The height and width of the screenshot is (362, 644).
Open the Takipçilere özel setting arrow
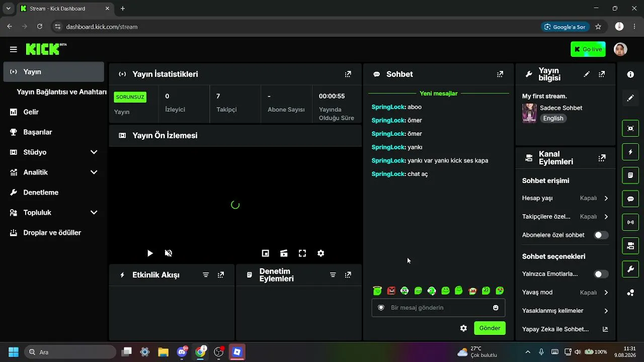click(x=606, y=217)
